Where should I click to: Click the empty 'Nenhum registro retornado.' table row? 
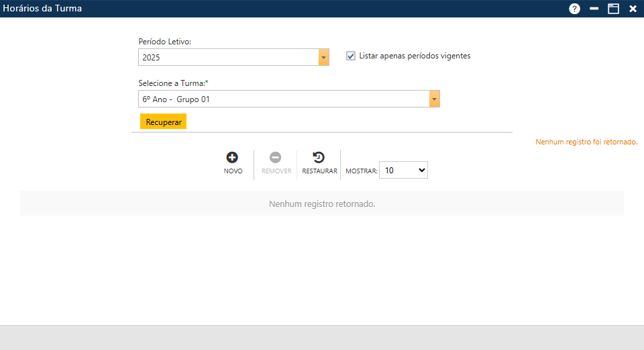coord(322,204)
